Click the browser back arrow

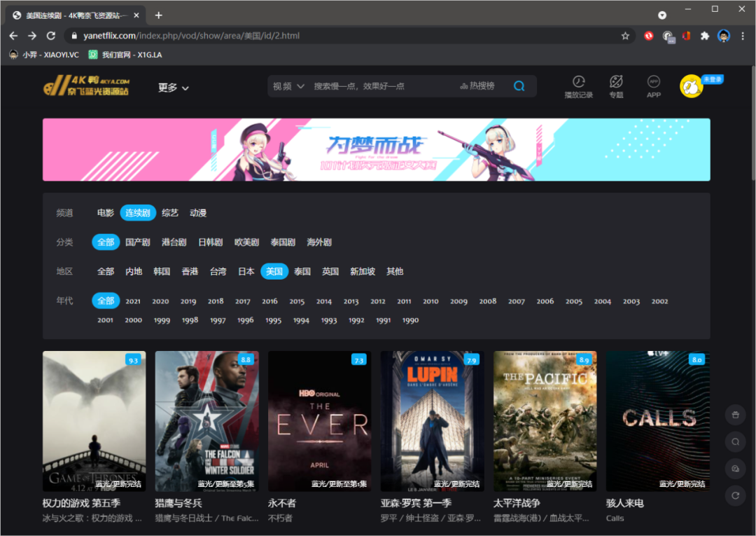[13, 36]
